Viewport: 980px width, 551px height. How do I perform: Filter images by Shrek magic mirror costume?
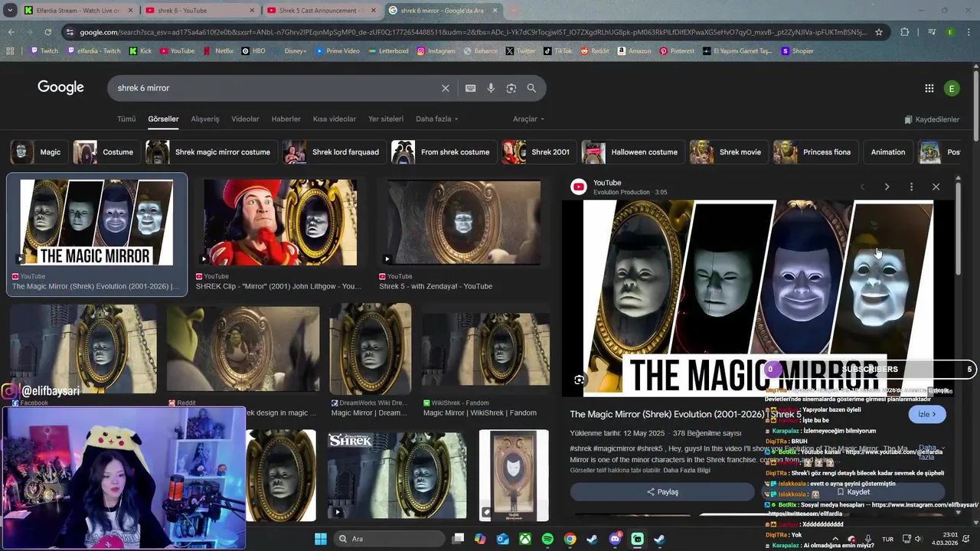(x=211, y=152)
